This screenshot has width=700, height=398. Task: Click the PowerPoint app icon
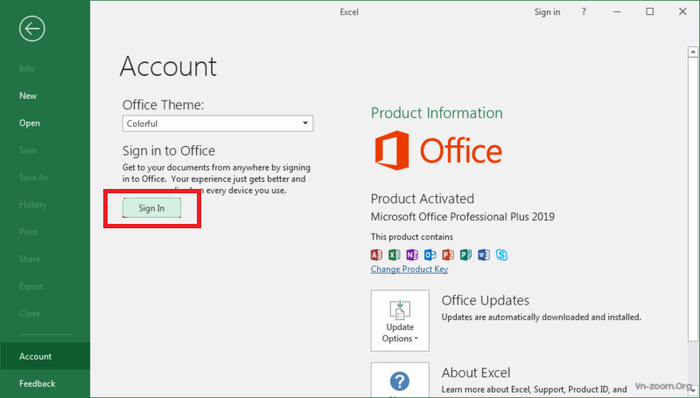point(448,255)
